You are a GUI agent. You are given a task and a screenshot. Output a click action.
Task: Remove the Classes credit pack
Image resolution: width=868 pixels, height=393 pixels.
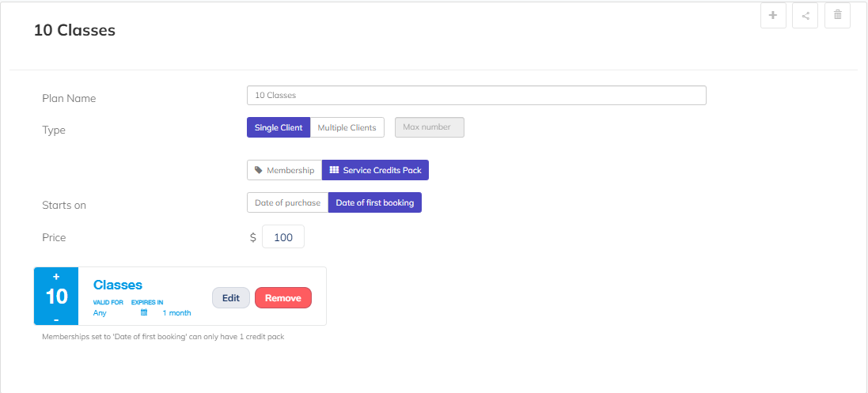(x=283, y=298)
